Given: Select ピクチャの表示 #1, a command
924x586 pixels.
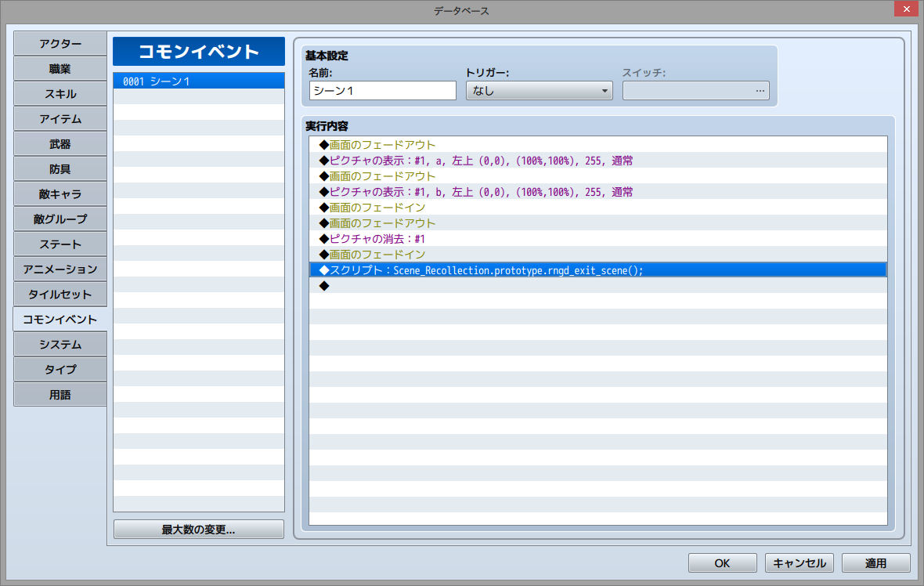Looking at the screenshot, I should [x=598, y=161].
